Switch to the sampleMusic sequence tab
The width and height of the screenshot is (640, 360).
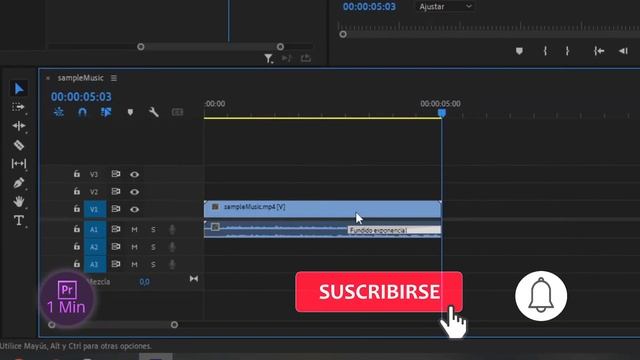[80, 78]
